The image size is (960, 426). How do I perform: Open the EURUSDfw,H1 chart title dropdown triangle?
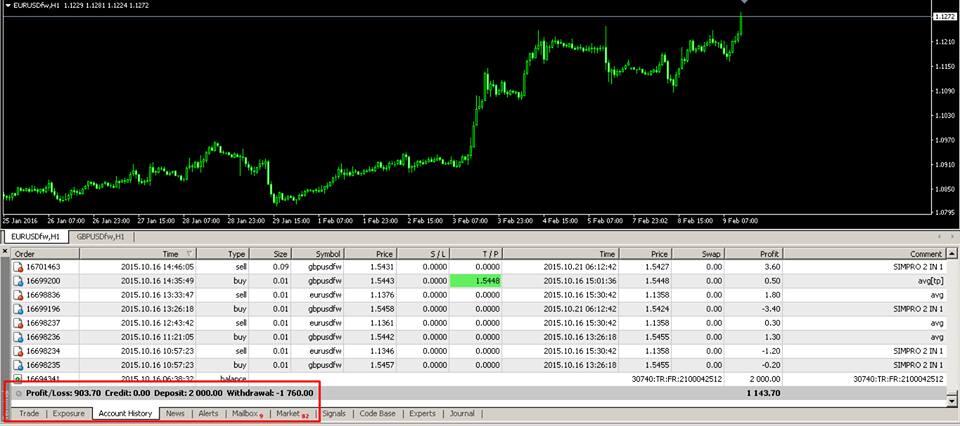point(8,5)
